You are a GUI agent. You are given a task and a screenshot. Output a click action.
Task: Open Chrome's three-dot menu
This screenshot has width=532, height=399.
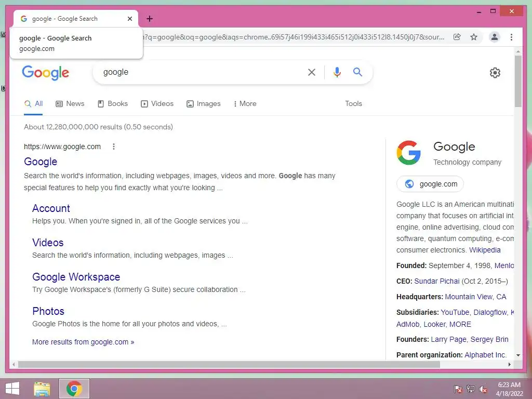click(x=511, y=37)
